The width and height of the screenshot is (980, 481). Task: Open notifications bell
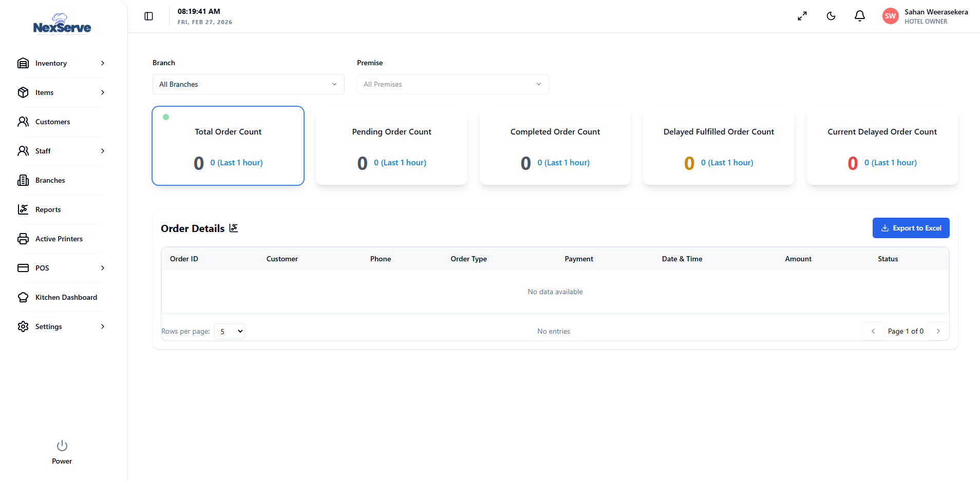tap(860, 16)
